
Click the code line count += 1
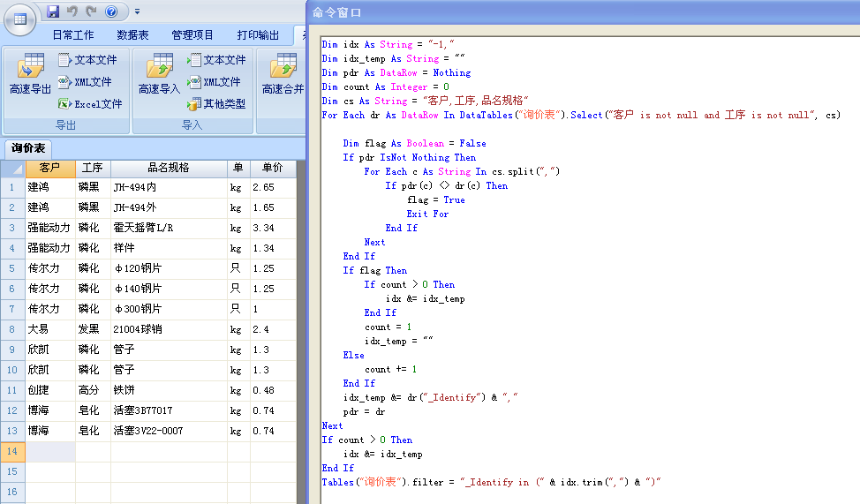[x=390, y=370]
